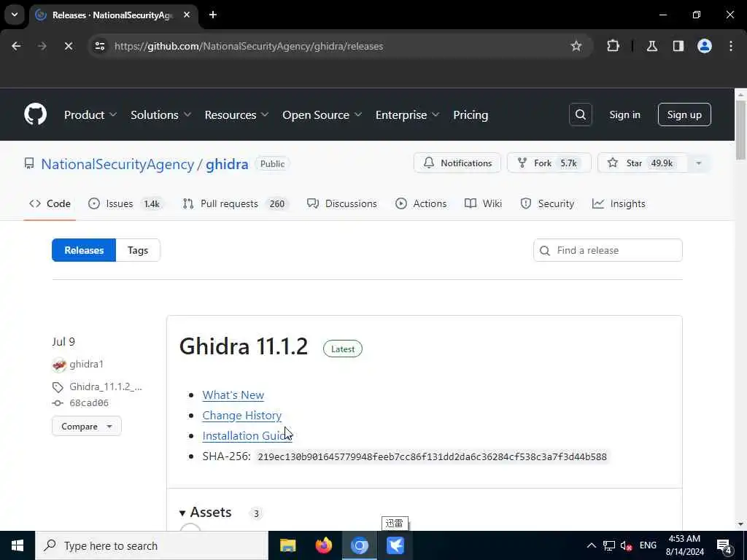Open the Installation Guide link
The image size is (747, 560).
pos(247,436)
